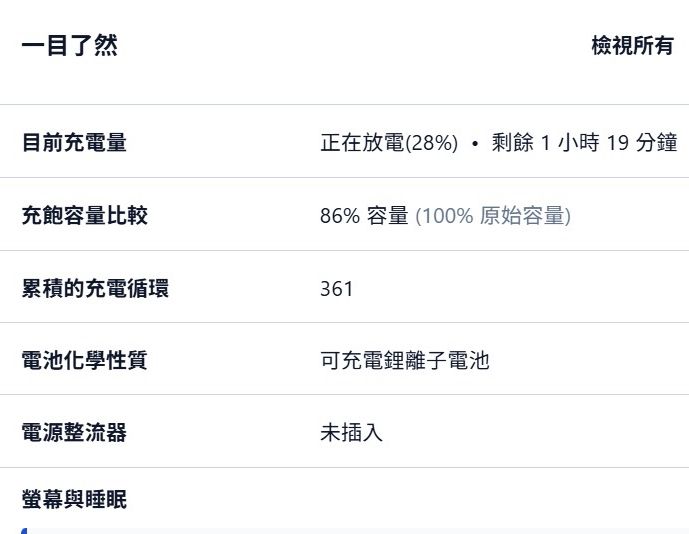Image resolution: width=689 pixels, height=534 pixels.
Task: Click the 一目了然 section heading
Action: 69,46
